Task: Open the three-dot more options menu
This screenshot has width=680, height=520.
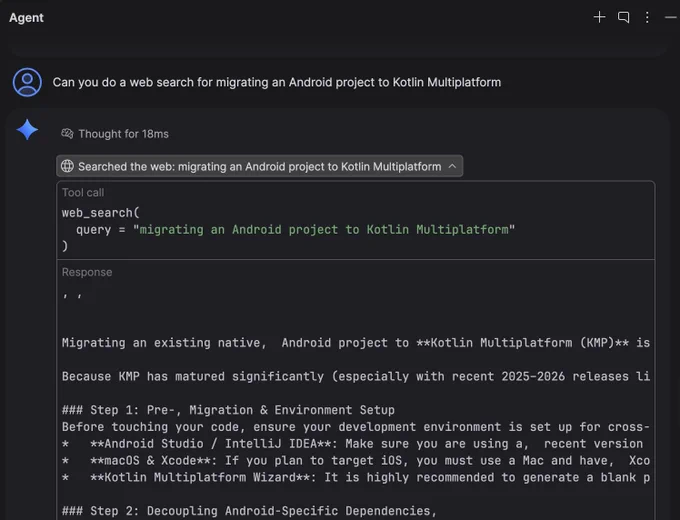Action: [647, 17]
